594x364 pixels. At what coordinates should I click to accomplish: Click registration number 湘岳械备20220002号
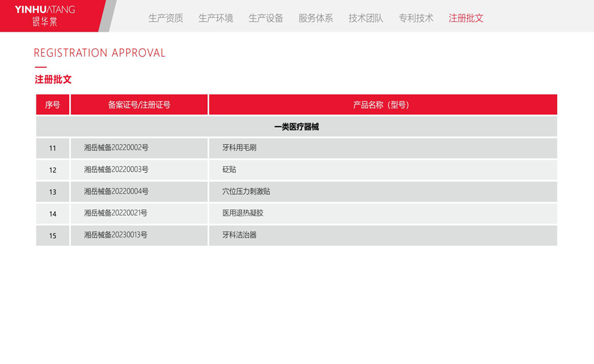pos(116,148)
